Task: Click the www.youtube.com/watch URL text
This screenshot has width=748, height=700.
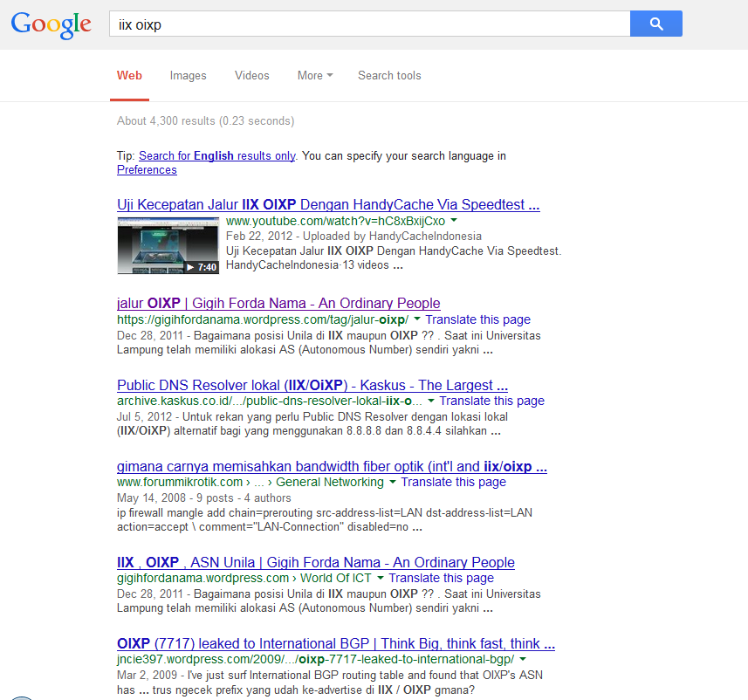Action: pos(335,221)
